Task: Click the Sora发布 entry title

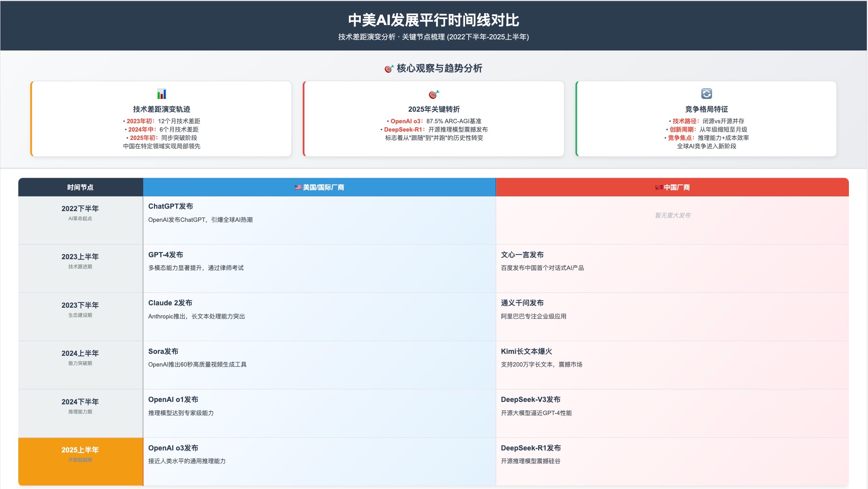Action: point(163,351)
